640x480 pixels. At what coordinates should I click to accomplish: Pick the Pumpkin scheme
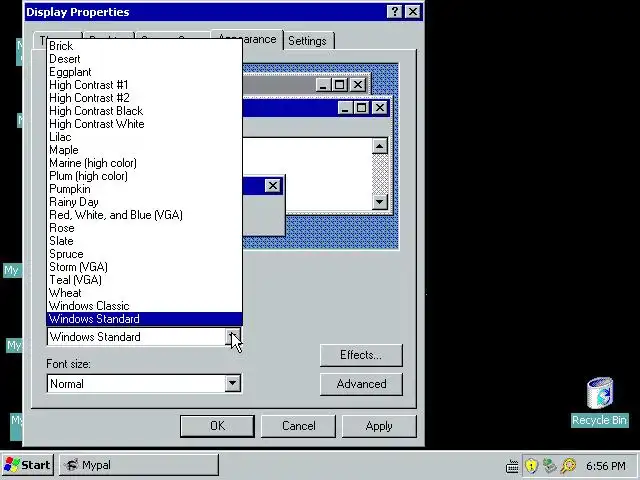144,189
